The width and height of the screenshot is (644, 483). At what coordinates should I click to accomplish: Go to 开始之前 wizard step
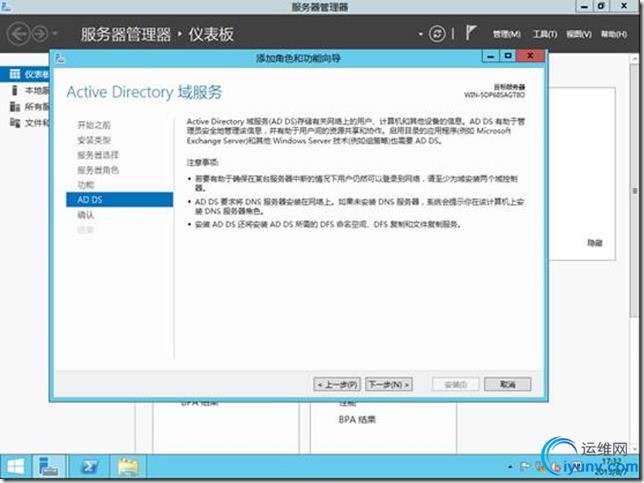[x=94, y=125]
